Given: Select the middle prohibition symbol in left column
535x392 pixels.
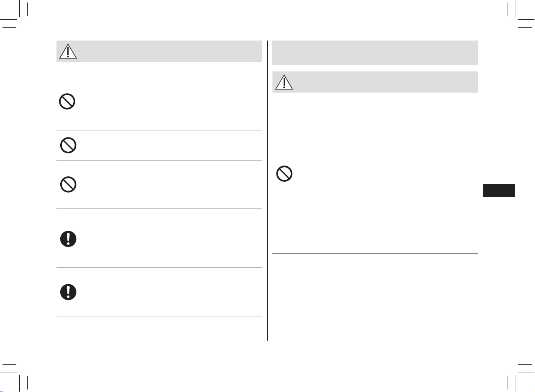Looking at the screenshot, I should (x=68, y=145).
